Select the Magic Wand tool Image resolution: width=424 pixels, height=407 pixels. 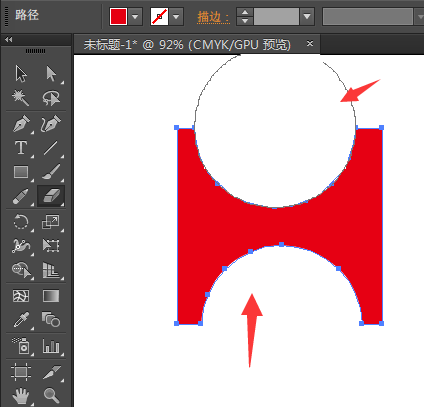pyautogui.click(x=21, y=98)
